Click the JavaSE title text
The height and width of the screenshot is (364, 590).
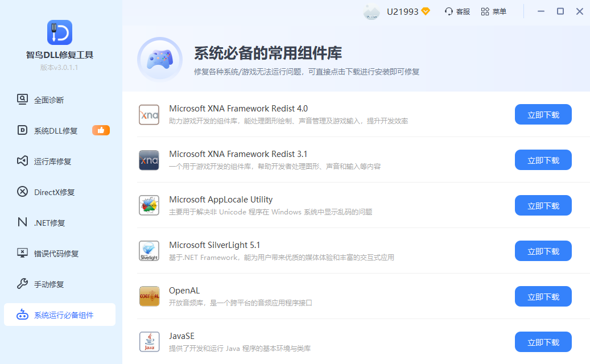[x=181, y=336]
